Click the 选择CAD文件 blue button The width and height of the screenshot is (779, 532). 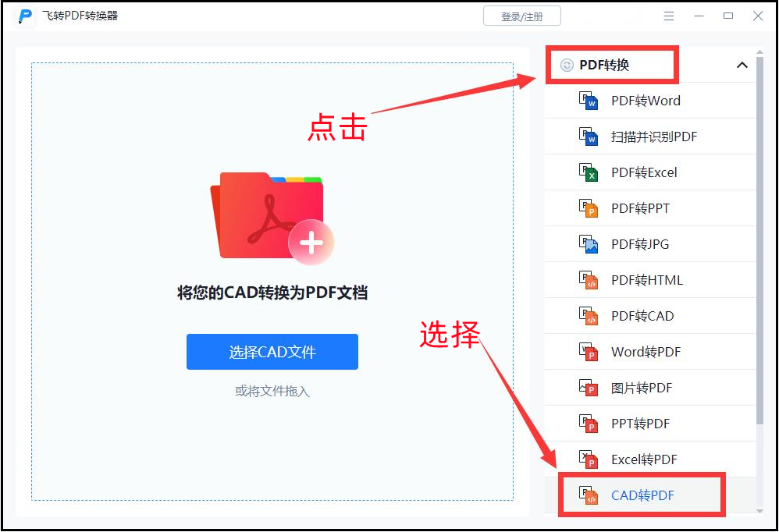coord(272,352)
